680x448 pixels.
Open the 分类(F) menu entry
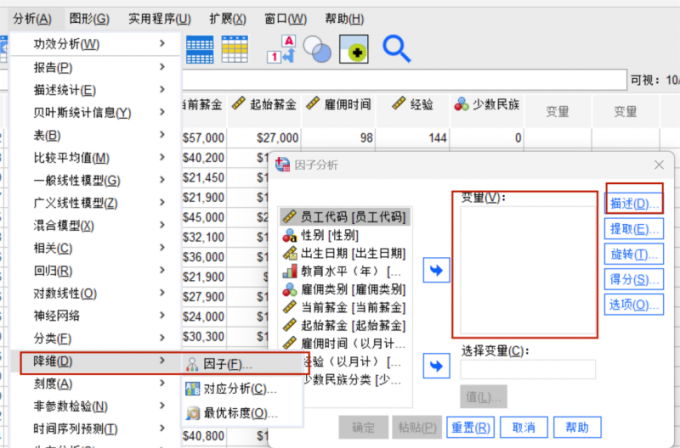point(95,338)
